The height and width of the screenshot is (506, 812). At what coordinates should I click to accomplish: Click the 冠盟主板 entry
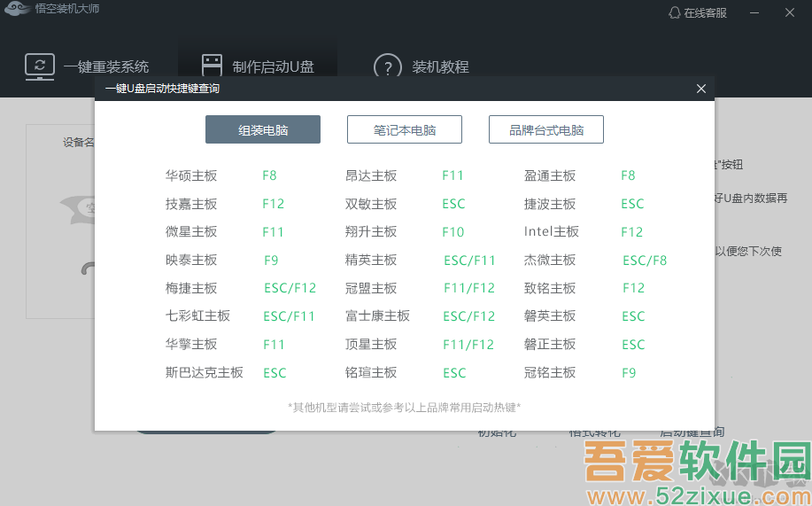pos(371,288)
